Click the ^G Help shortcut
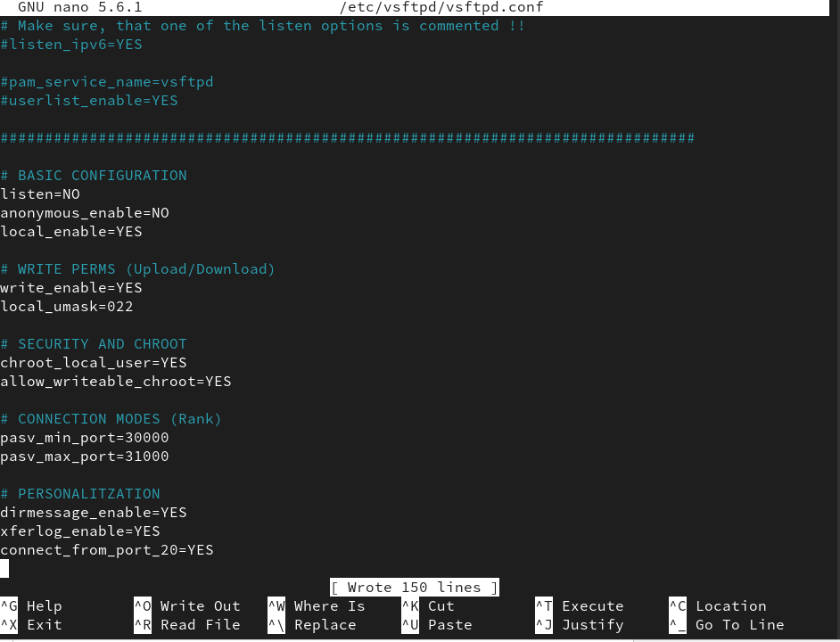 [x=32, y=606]
